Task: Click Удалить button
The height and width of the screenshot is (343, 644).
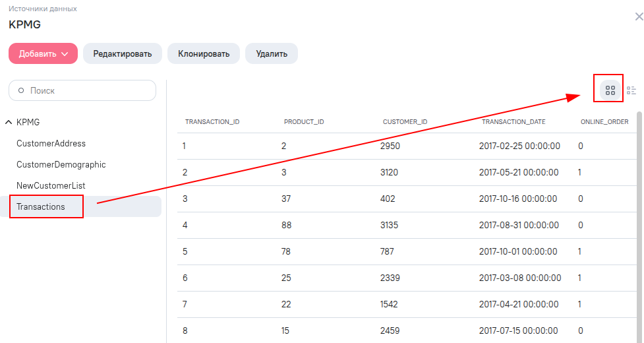Action: pyautogui.click(x=272, y=53)
